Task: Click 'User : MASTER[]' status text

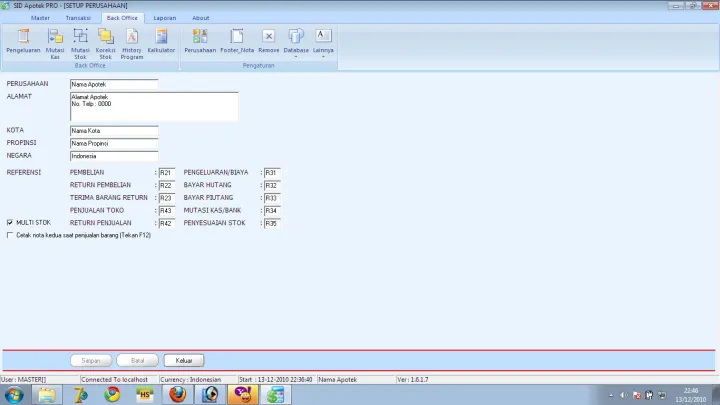Action: coord(23,380)
